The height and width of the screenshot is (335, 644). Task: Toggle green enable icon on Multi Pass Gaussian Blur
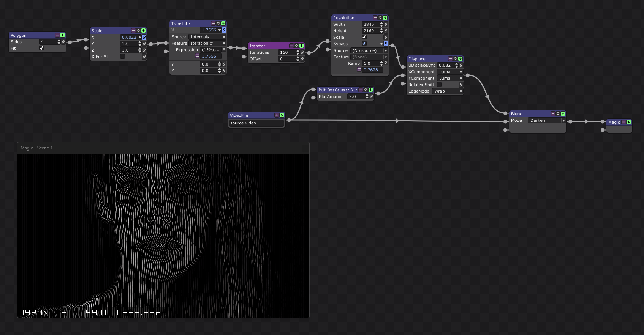(370, 90)
